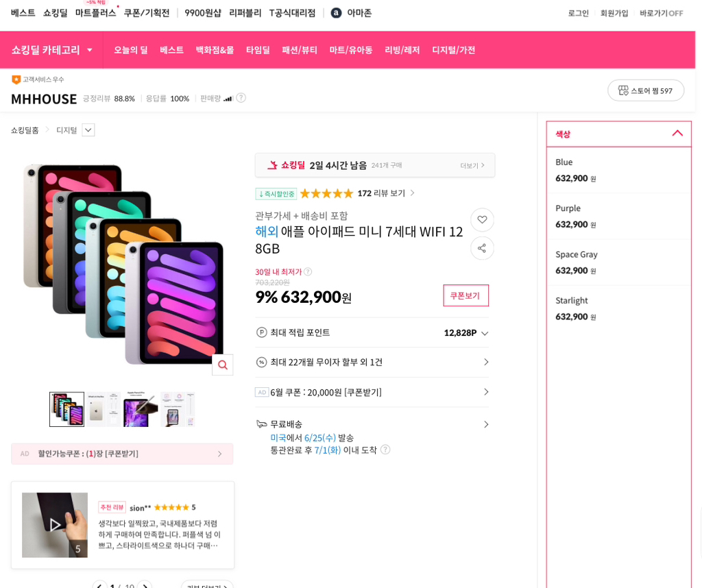The image size is (702, 588).
Task: Open the breadcrumb dropdown next to 디지털
Action: pyautogui.click(x=88, y=130)
